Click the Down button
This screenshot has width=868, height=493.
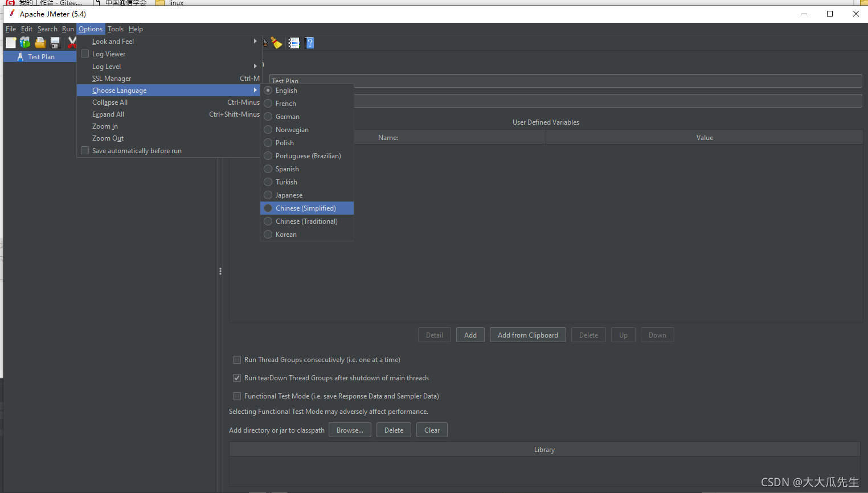click(x=657, y=335)
